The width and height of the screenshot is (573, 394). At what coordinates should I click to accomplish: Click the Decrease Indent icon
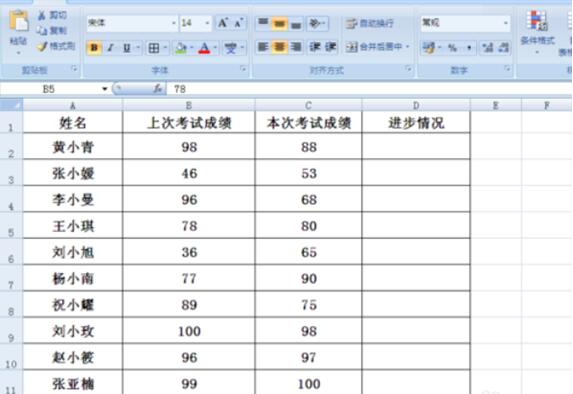(x=315, y=47)
